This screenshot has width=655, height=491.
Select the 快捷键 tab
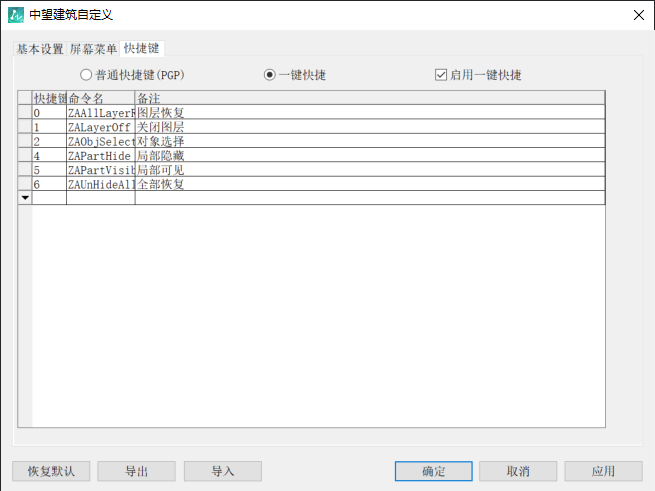pyautogui.click(x=142, y=48)
